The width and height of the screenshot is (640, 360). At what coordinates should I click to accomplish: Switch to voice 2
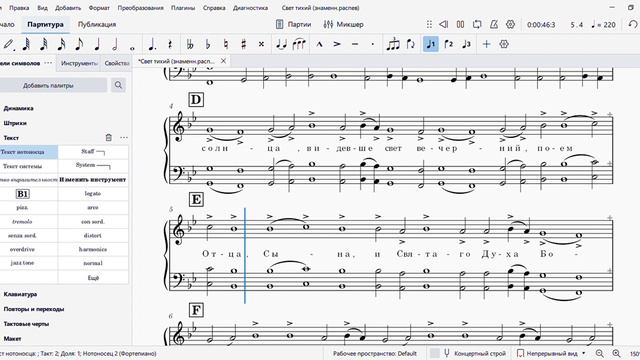pyautogui.click(x=449, y=44)
